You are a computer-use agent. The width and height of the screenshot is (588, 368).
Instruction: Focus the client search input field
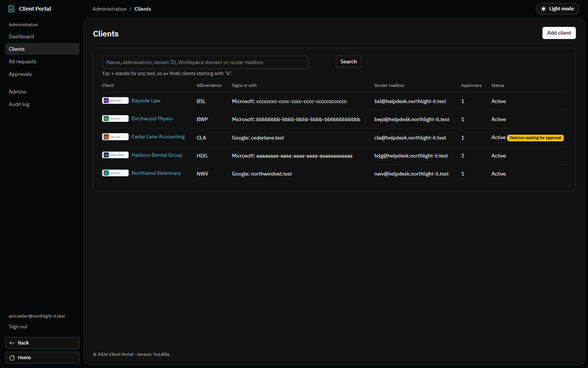pyautogui.click(x=205, y=62)
